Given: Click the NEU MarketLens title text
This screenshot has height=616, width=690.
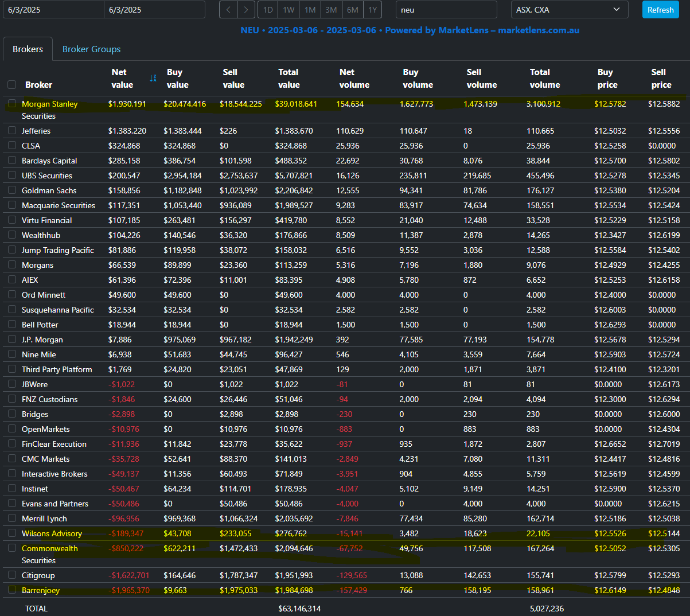Looking at the screenshot, I should pyautogui.click(x=410, y=30).
